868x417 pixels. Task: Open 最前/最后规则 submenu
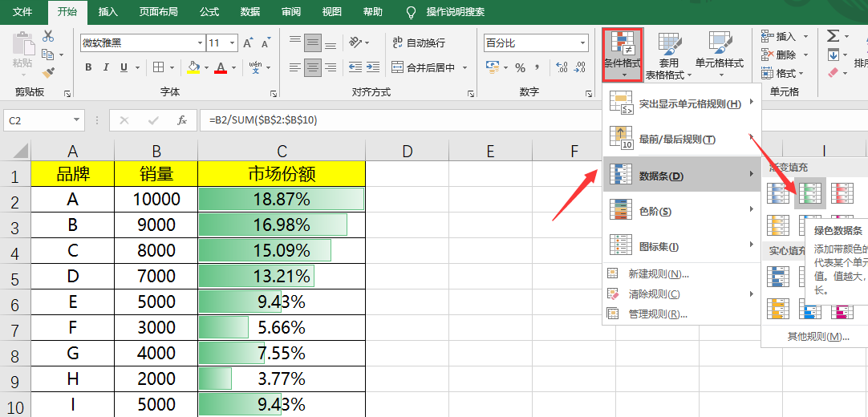pyautogui.click(x=681, y=139)
